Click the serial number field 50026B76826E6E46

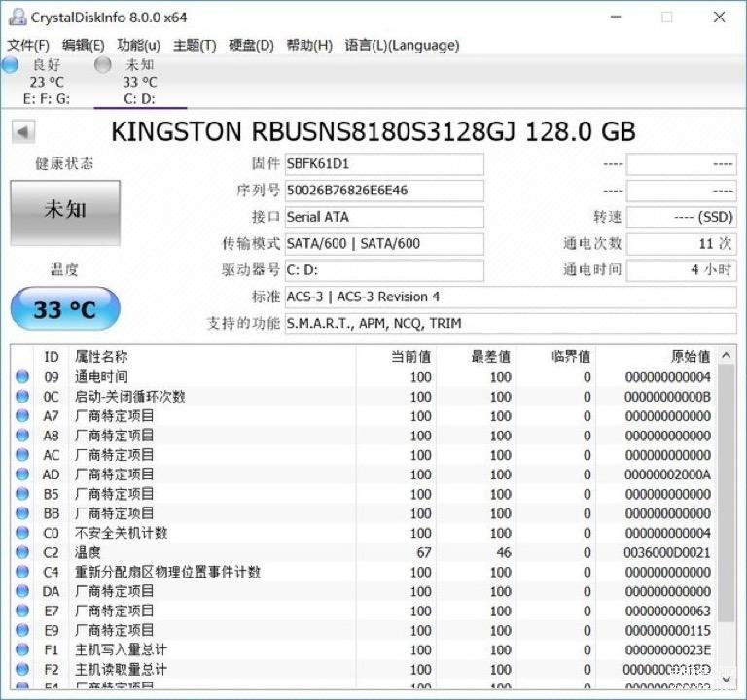pyautogui.click(x=384, y=191)
